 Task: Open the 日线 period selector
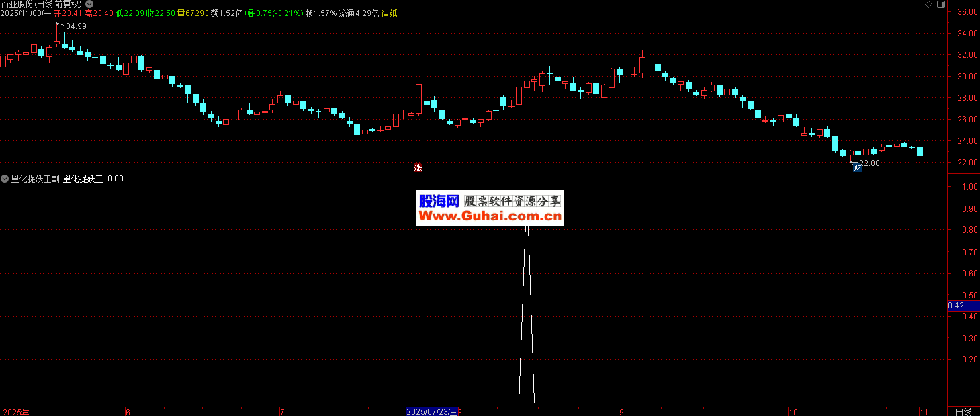coord(963,411)
